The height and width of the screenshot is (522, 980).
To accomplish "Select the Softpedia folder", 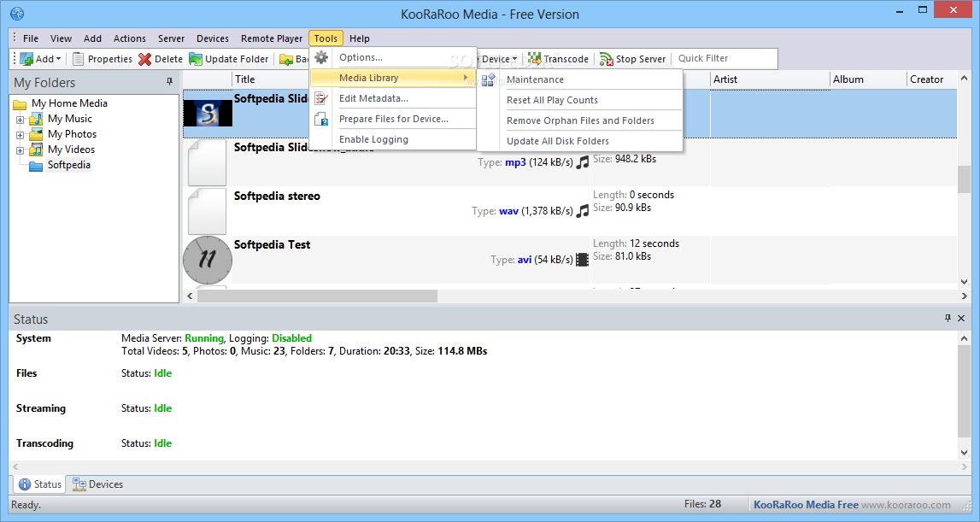I will coord(68,165).
